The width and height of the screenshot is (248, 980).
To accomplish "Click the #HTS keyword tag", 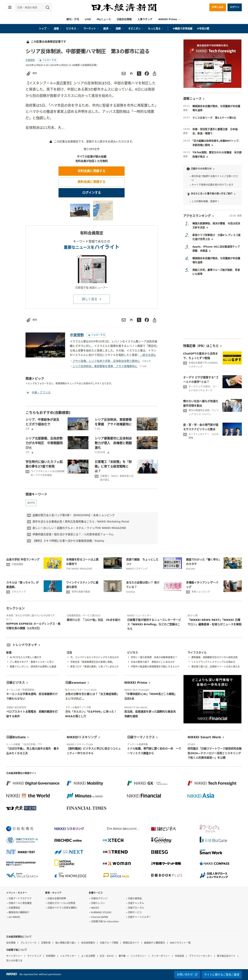I will coord(31,503).
